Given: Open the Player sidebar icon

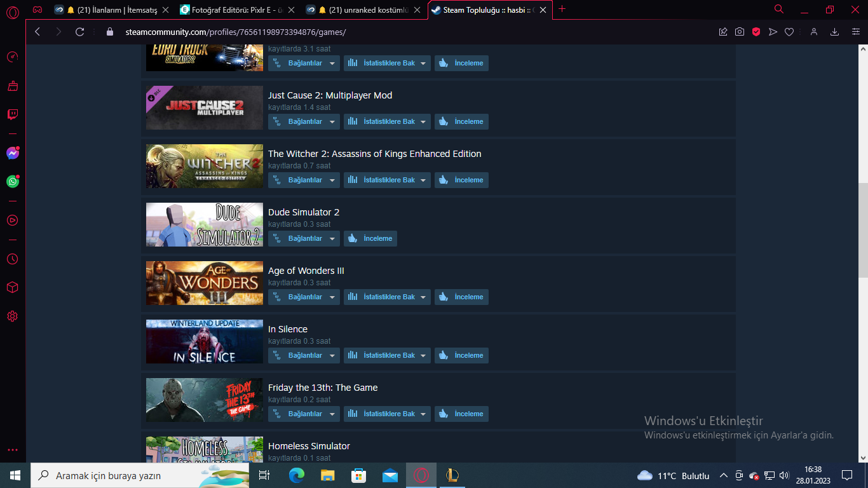Looking at the screenshot, I should tap(13, 220).
